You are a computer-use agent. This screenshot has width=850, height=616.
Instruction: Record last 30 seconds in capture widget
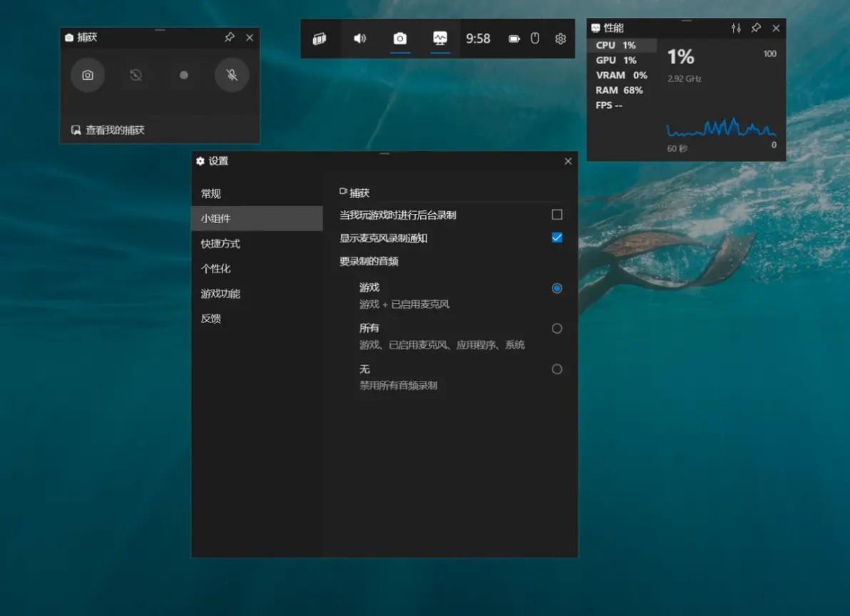136,75
